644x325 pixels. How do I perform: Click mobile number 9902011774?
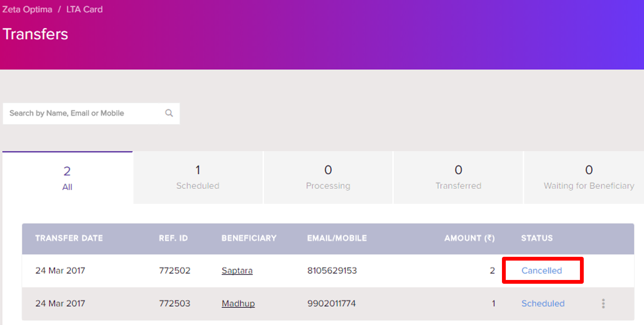[332, 304]
